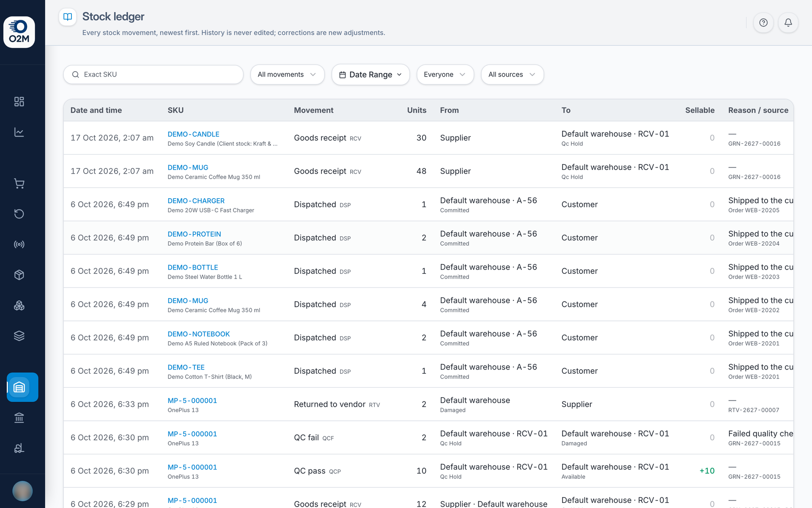The image size is (812, 508).
Task: Open the shopping cart orders icon
Action: tap(19, 183)
